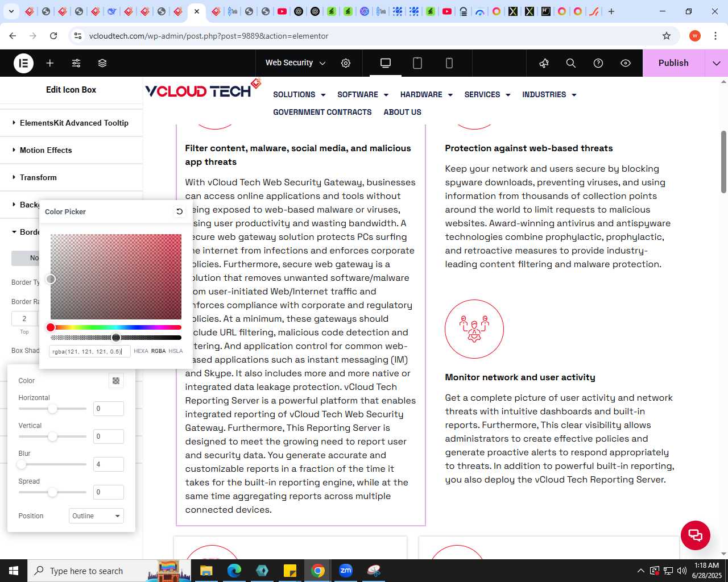Viewport: 728px width, 582px height.
Task: Click the Publish button
Action: [673, 63]
